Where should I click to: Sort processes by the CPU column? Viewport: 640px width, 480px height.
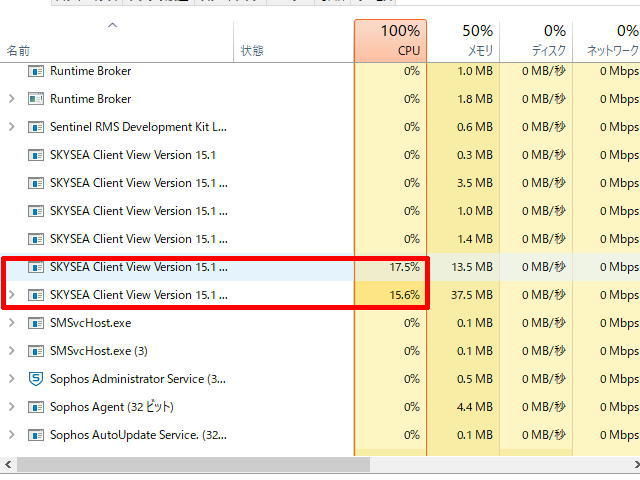click(x=391, y=40)
